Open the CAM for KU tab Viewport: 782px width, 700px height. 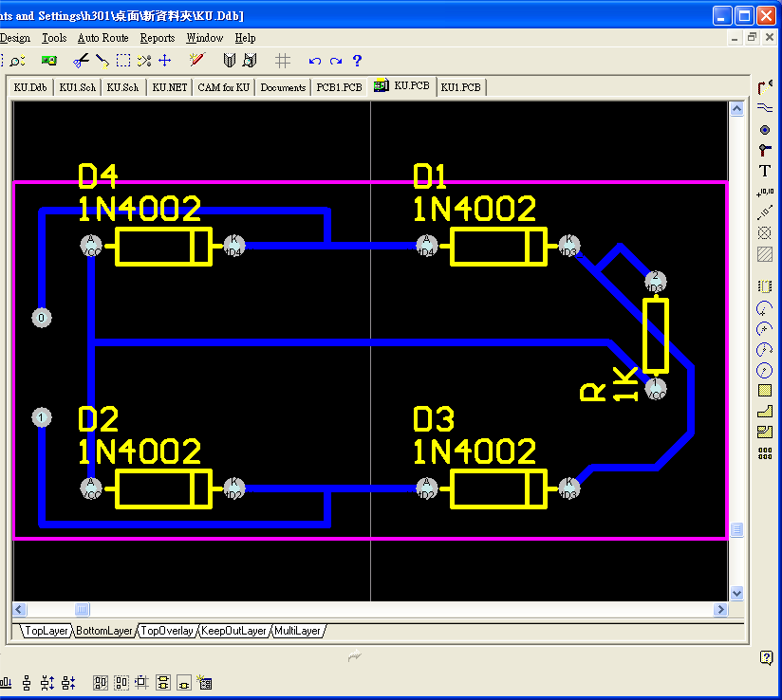[224, 87]
